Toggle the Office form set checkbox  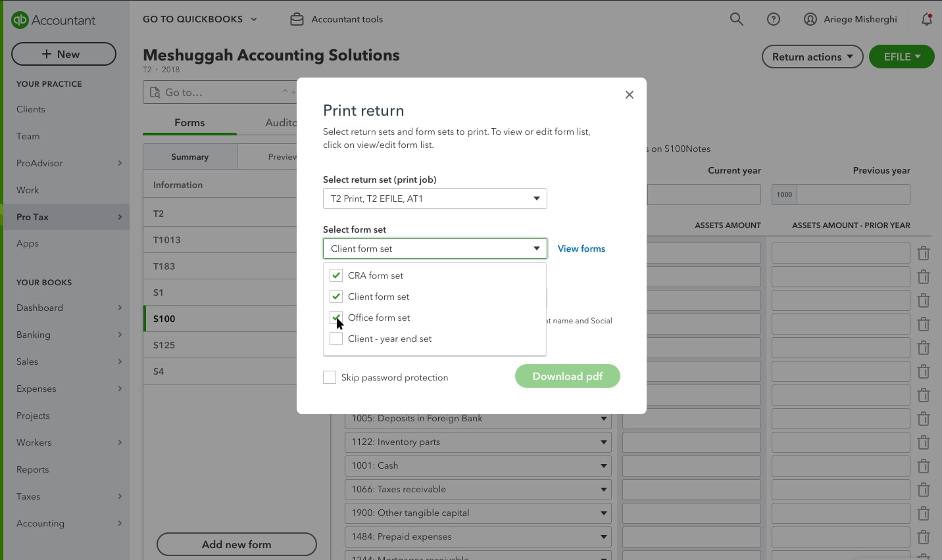pyautogui.click(x=336, y=317)
